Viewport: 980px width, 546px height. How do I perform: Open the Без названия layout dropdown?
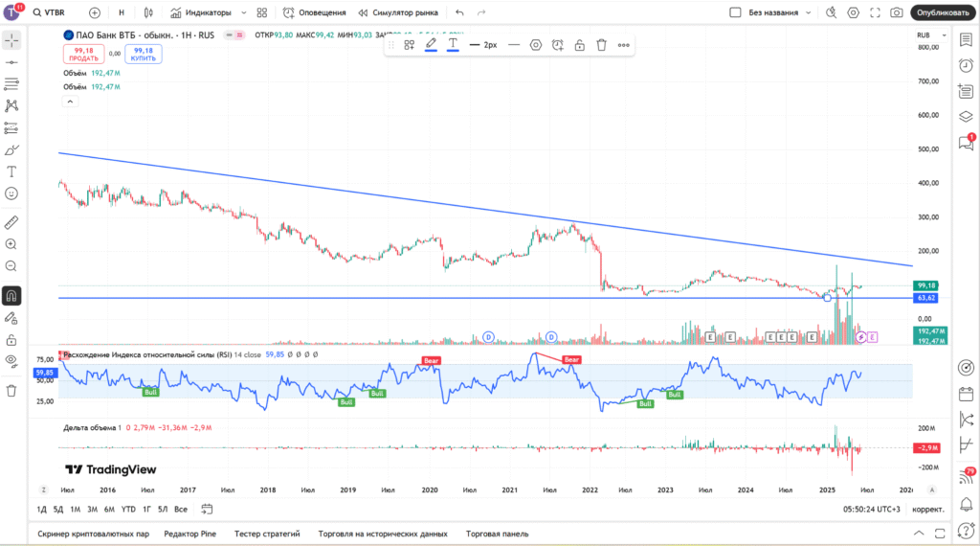tap(779, 12)
